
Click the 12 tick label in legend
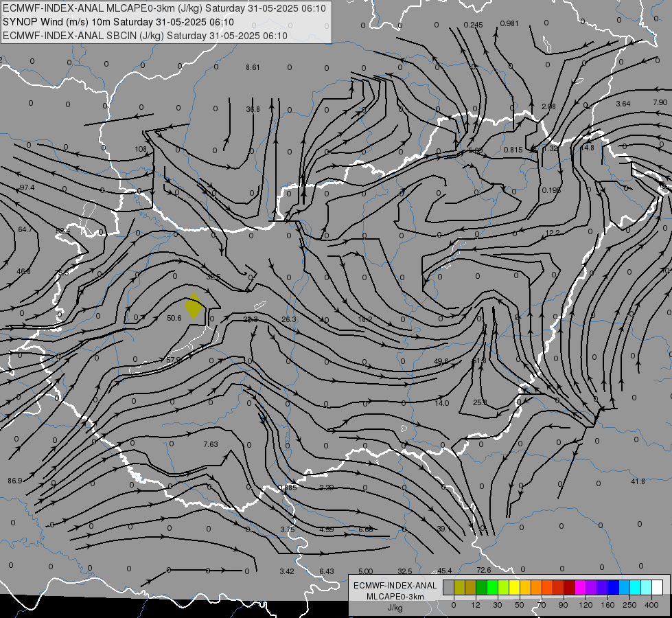pyautogui.click(x=475, y=605)
